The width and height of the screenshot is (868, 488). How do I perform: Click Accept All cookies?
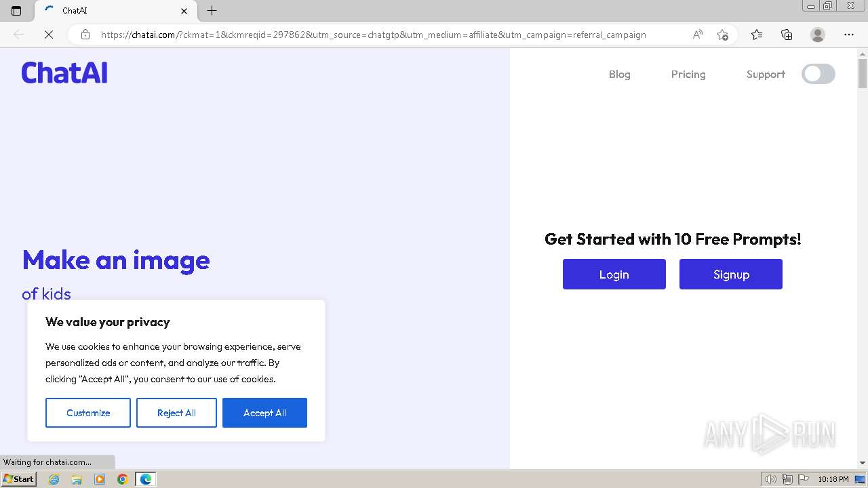pyautogui.click(x=264, y=413)
